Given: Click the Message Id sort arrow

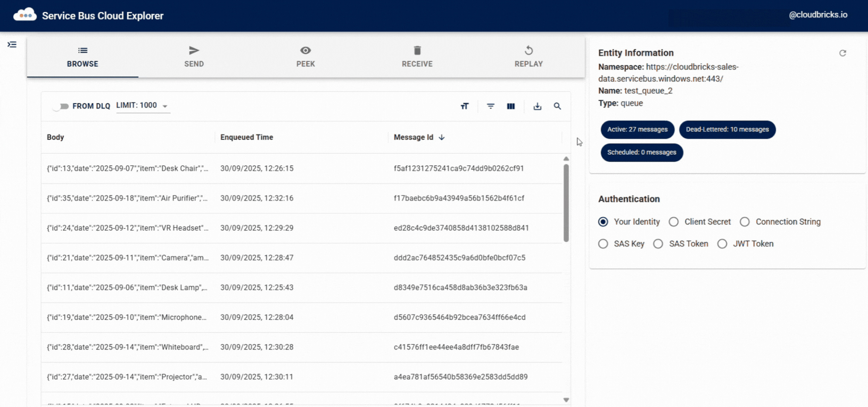Looking at the screenshot, I should point(442,137).
